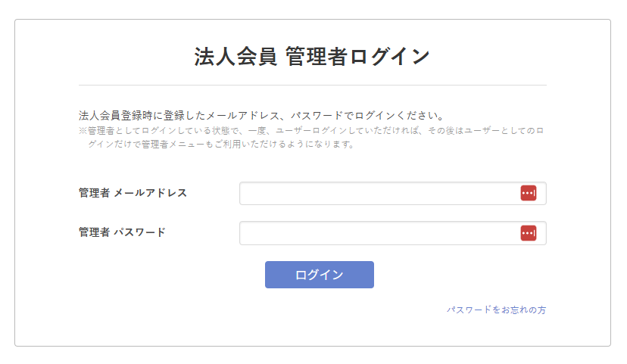The image size is (627, 364).
Task: Open the パスワードをお忘れの方 link
Action: point(496,310)
